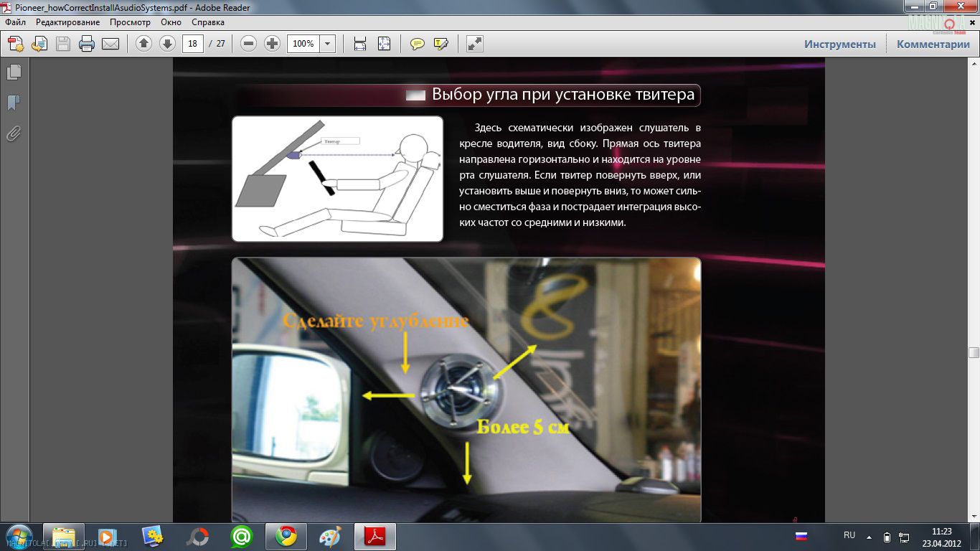Click the battery tray icon
980x551 pixels.
point(887,537)
